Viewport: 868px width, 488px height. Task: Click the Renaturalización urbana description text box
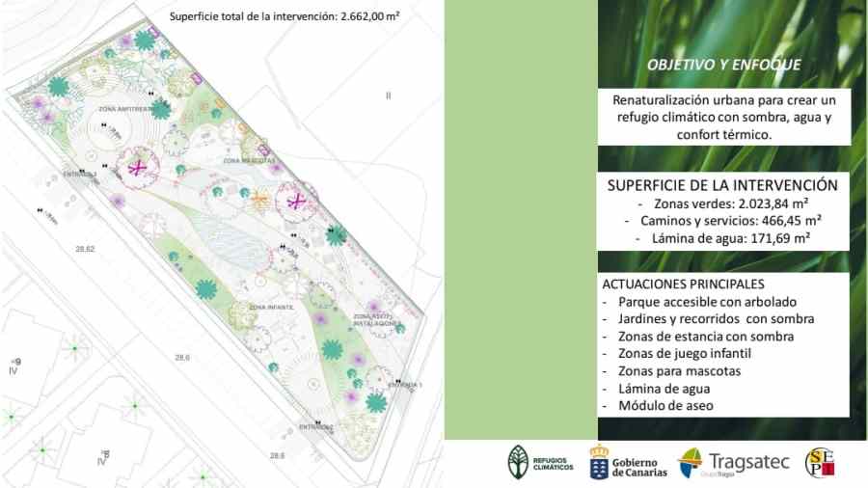(722, 118)
